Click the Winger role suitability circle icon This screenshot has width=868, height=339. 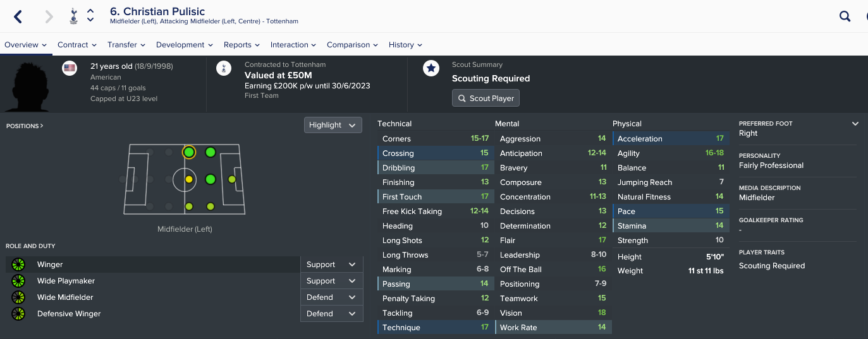coord(18,265)
